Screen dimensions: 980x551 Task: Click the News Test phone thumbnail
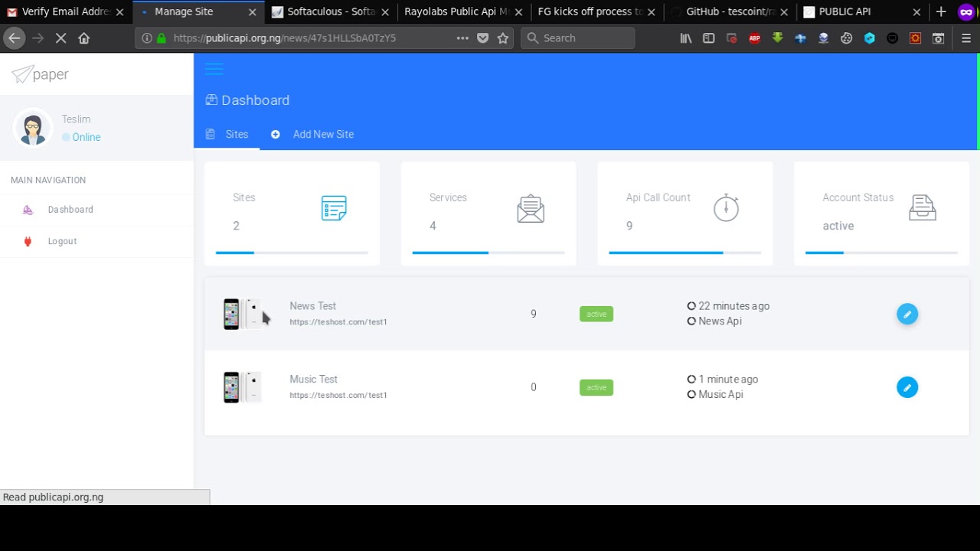pos(242,314)
